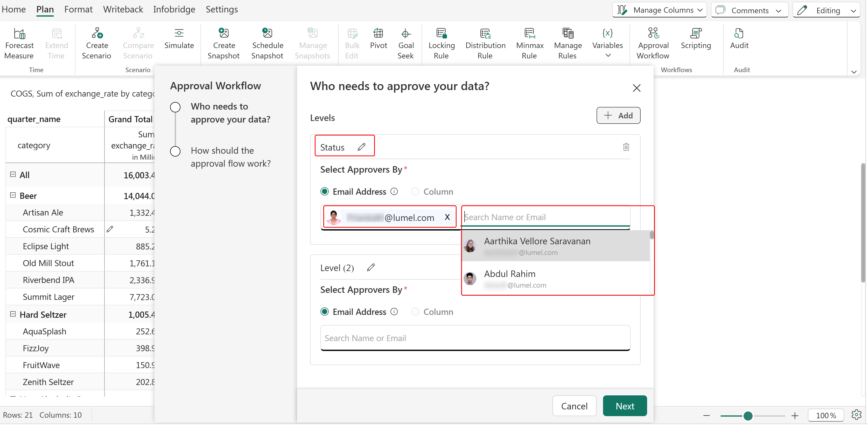This screenshot has width=868, height=426.
Task: Select Email Address radio in Level (2)
Action: (x=325, y=312)
